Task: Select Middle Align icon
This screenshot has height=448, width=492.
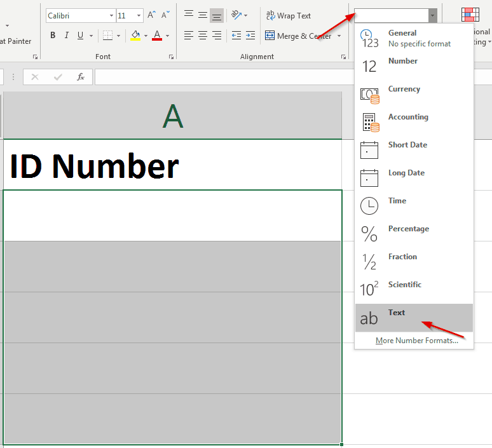Action: [203, 15]
